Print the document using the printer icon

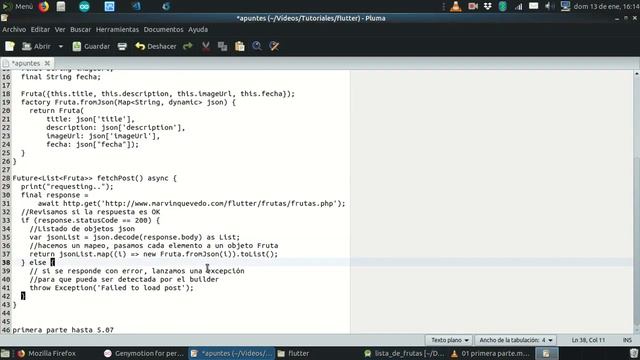(122, 47)
